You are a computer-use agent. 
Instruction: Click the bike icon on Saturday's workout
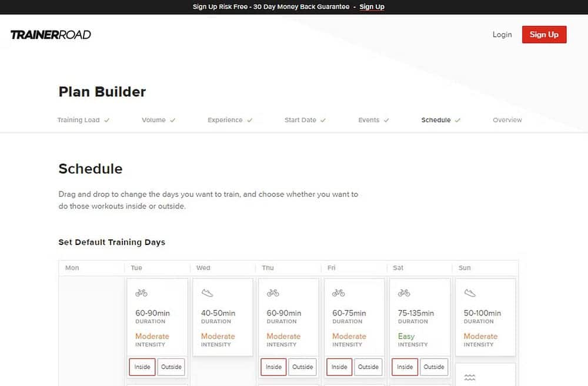tap(404, 293)
